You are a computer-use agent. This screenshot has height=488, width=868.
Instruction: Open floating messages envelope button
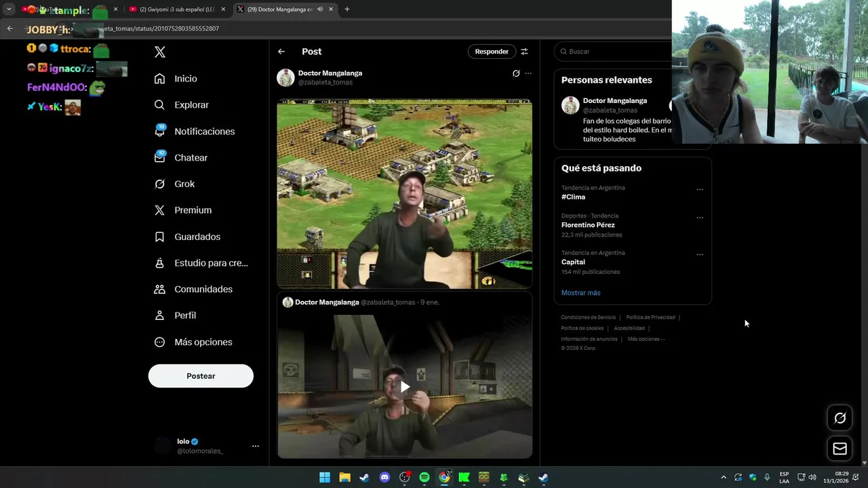click(x=840, y=449)
